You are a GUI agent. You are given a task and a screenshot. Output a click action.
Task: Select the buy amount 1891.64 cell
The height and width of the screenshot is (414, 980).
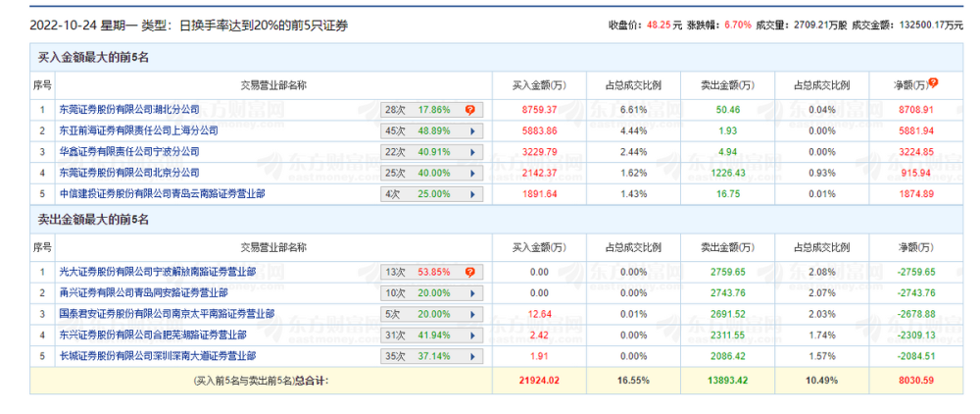pyautogui.click(x=539, y=194)
